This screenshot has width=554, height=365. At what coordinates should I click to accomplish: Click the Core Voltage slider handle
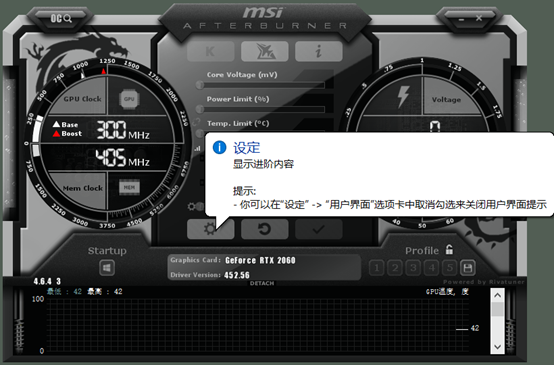200,85
